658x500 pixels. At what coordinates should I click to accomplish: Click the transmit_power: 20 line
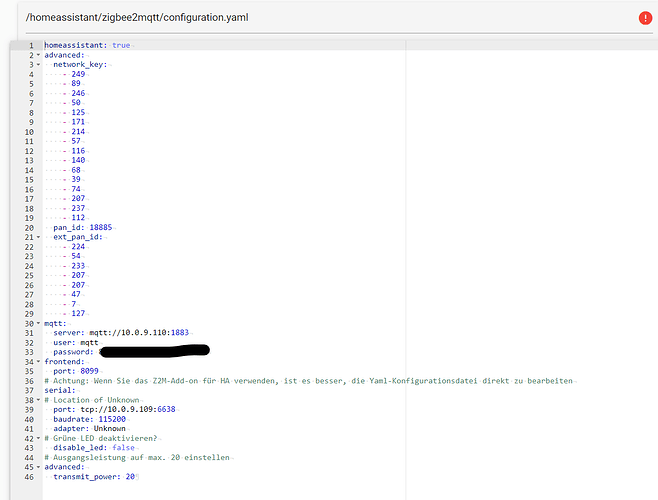click(x=94, y=477)
